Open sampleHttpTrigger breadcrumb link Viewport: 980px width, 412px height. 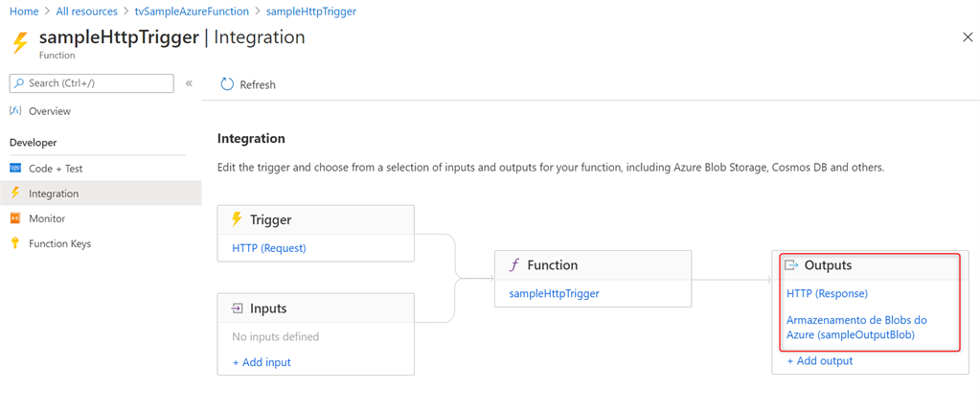[311, 11]
